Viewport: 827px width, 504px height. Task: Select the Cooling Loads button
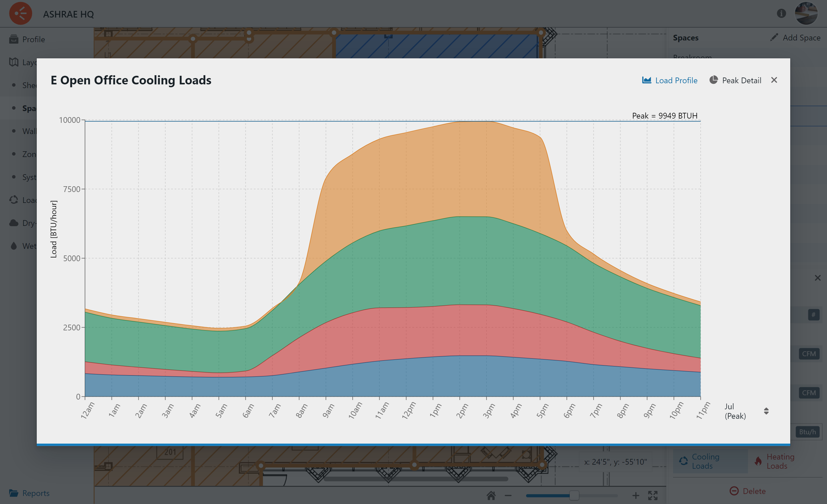point(710,462)
